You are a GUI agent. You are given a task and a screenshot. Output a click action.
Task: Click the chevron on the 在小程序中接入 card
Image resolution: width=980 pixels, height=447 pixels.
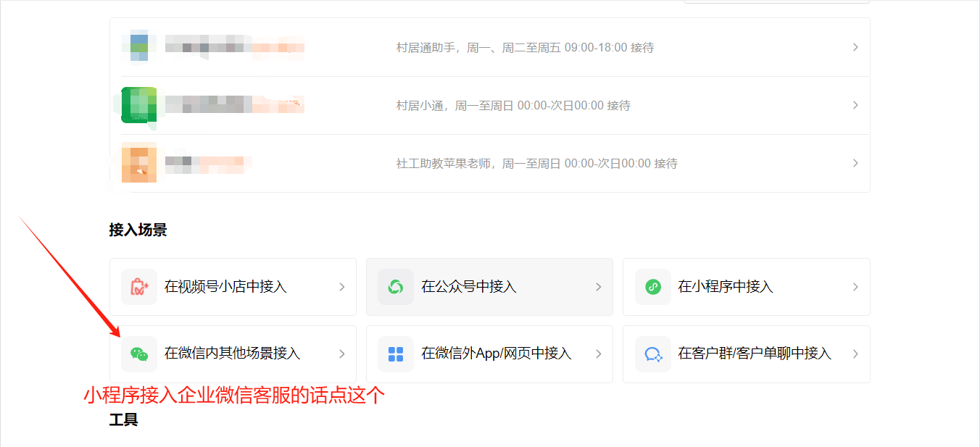pos(855,287)
